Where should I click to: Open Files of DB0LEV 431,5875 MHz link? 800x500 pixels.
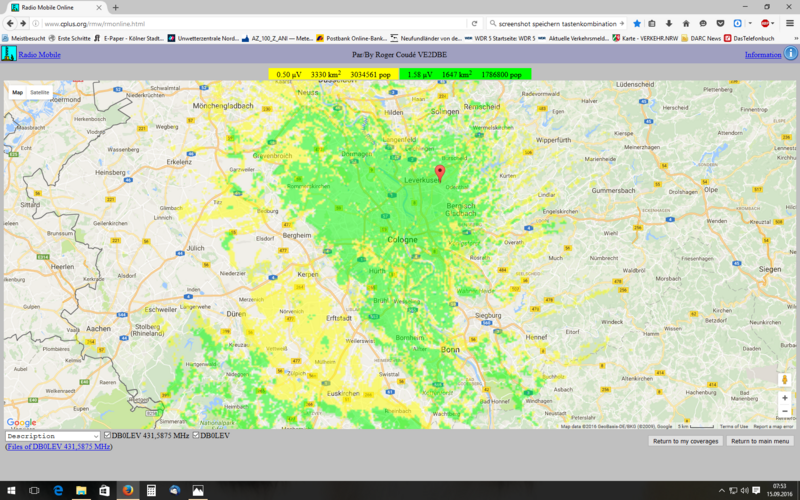[x=59, y=446]
